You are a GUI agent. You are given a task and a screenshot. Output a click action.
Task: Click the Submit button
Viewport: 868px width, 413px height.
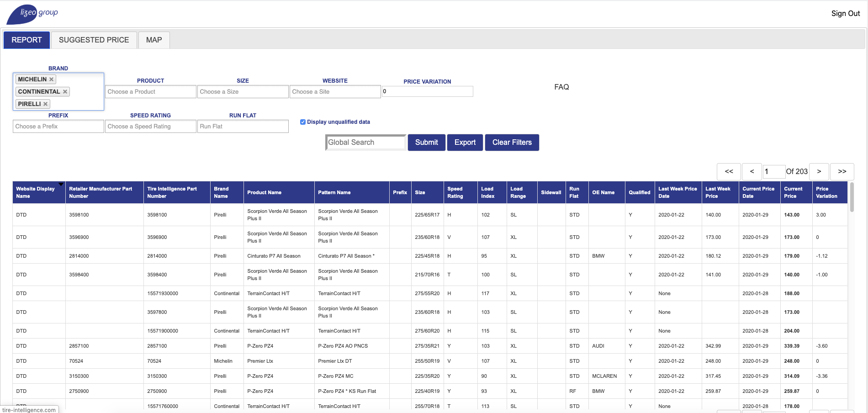427,143
